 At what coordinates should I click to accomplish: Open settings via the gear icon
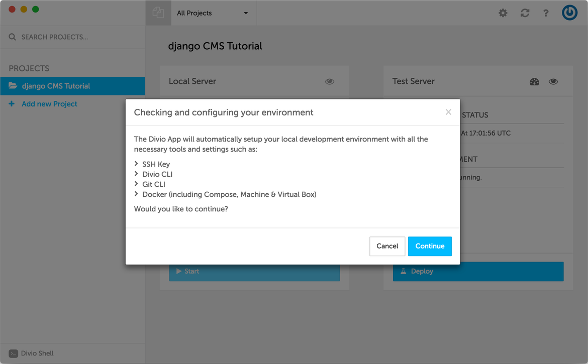click(x=503, y=13)
